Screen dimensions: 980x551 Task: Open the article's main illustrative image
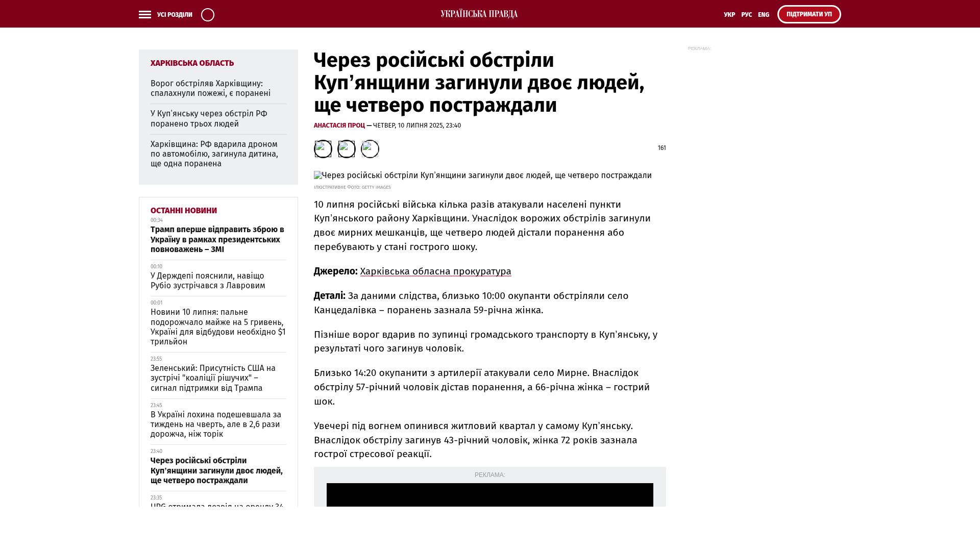tap(482, 176)
